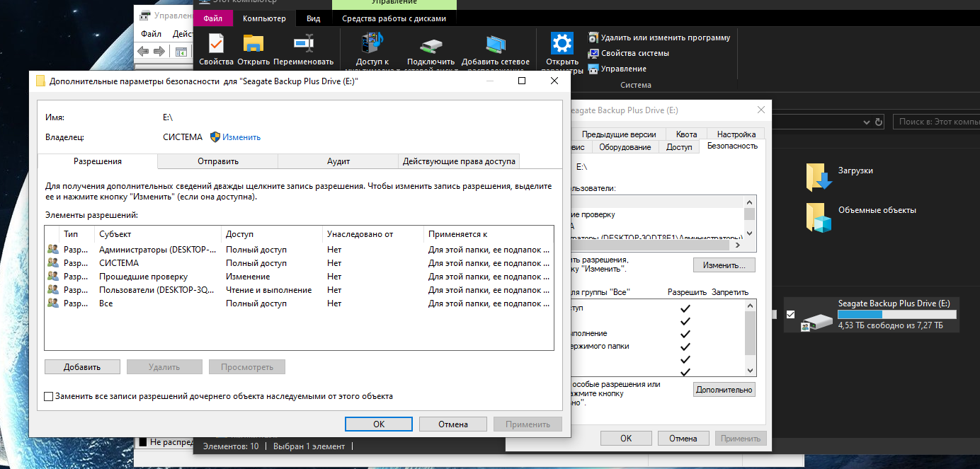Click the Открыть folder icon in the ribbon

click(x=253, y=45)
